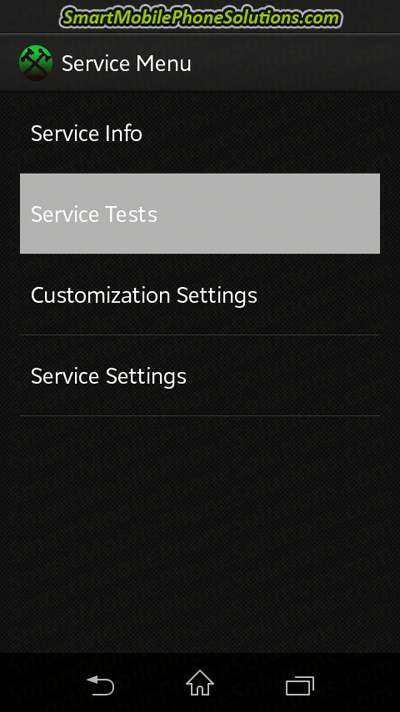Tap the overlapping rectangles multitasking icon
Image resolution: width=400 pixels, height=712 pixels.
(x=300, y=686)
